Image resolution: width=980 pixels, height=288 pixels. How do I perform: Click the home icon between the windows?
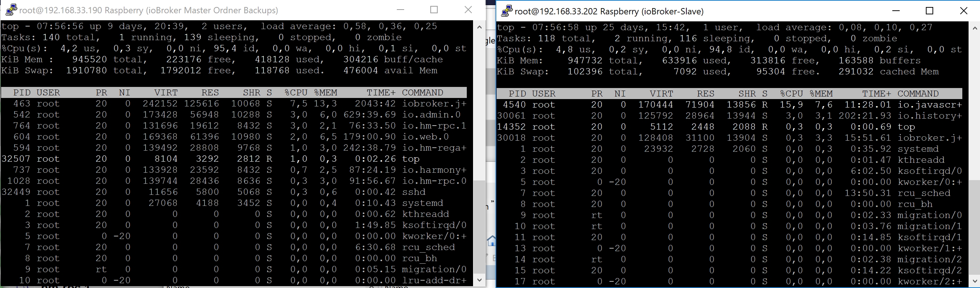tap(491, 241)
